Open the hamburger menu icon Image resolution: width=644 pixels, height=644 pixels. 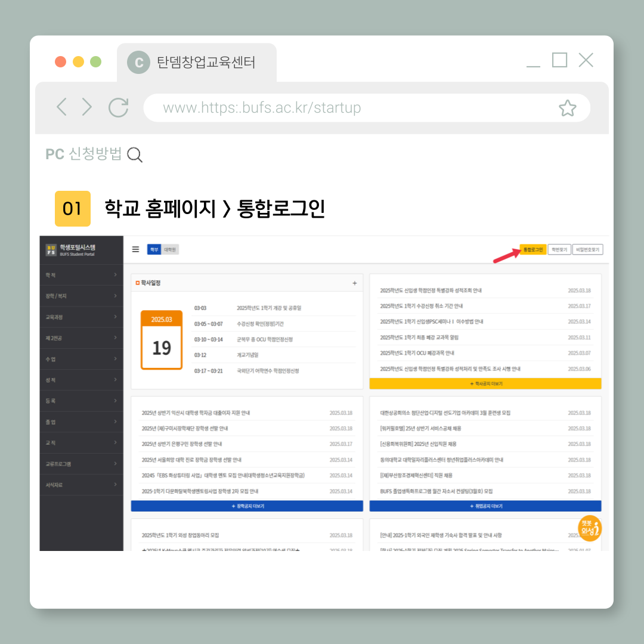[x=135, y=249]
